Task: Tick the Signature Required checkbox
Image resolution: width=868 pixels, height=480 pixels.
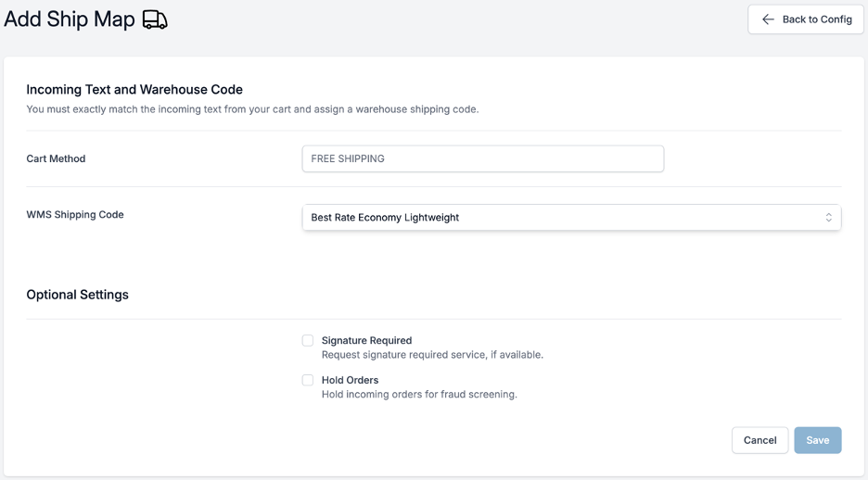Action: tap(308, 340)
